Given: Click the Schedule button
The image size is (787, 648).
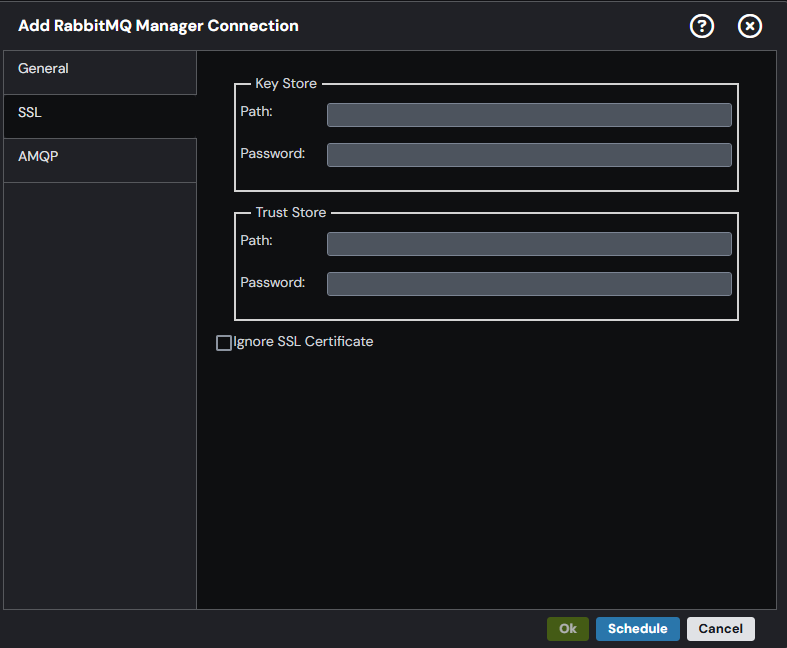Looking at the screenshot, I should tap(637, 629).
